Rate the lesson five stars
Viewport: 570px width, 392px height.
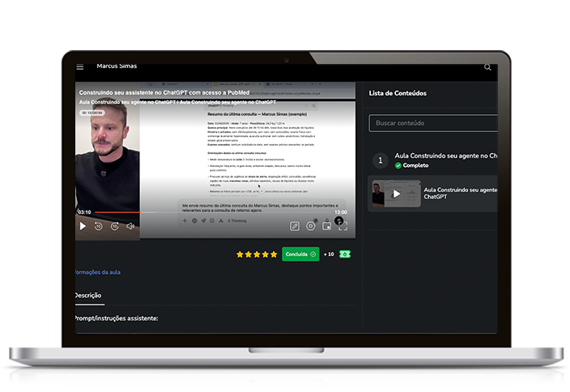[x=274, y=254]
